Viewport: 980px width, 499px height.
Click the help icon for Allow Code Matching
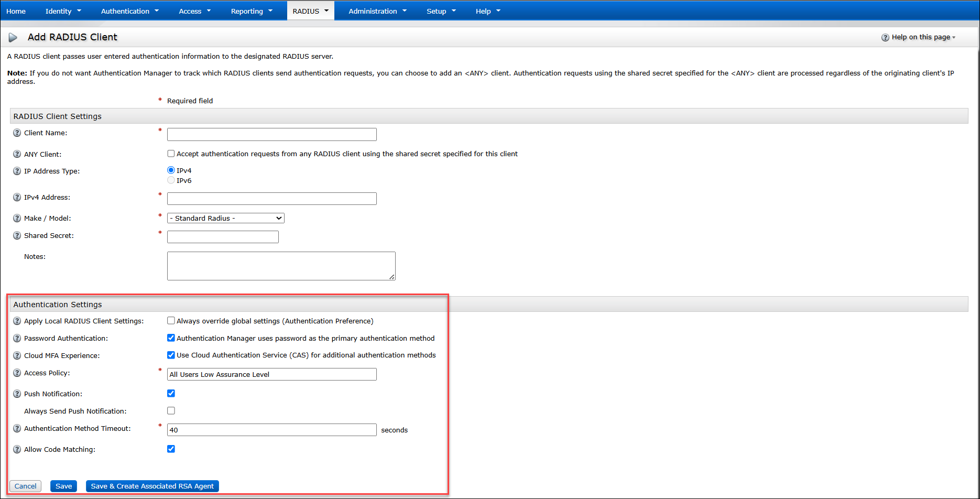point(17,449)
